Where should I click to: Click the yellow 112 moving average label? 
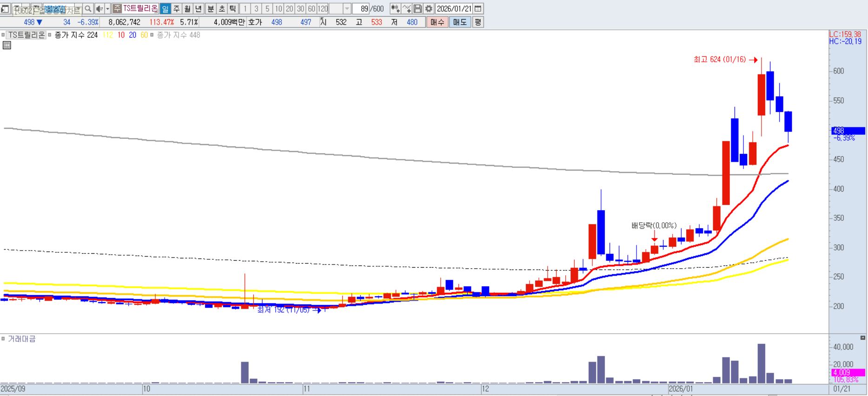[x=107, y=35]
